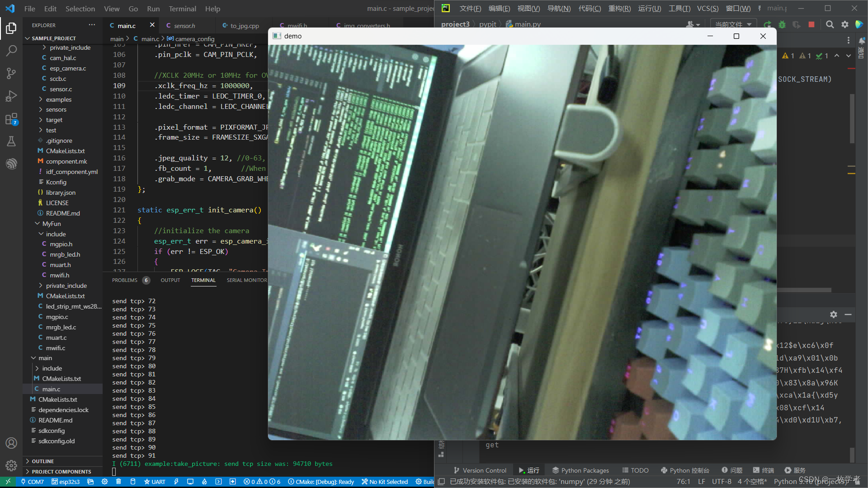Open PyCharm run configuration dropdown
Image resolution: width=868 pixels, height=488 pixels.
733,24
